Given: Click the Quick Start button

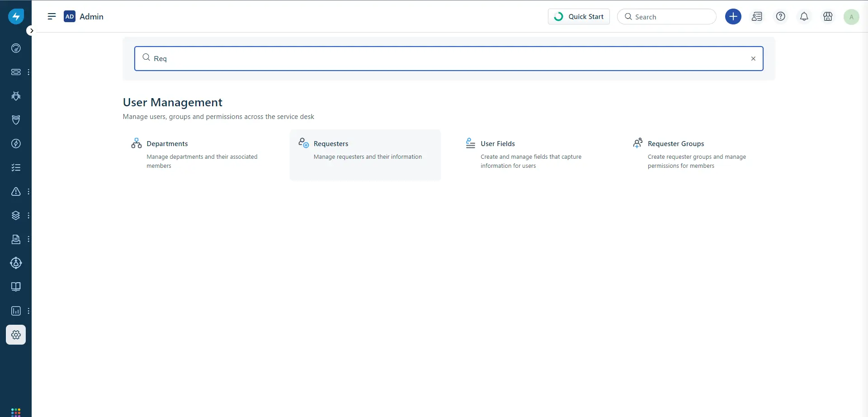Looking at the screenshot, I should (x=579, y=16).
